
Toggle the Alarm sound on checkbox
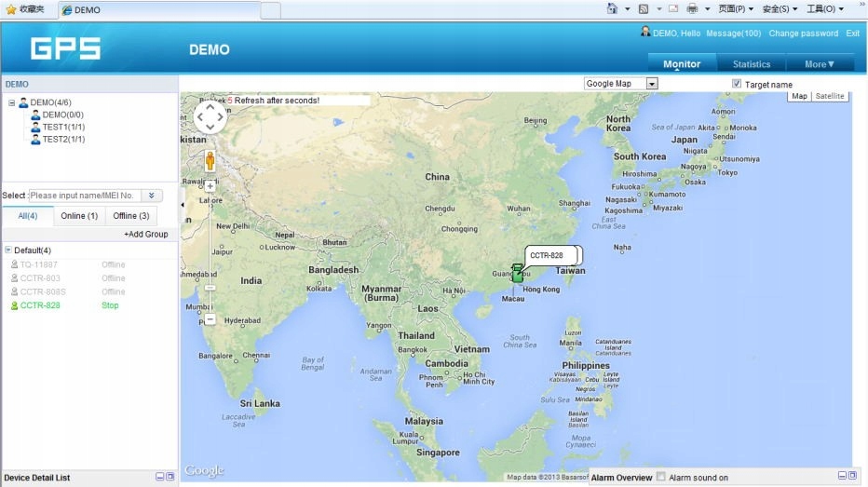(x=661, y=477)
